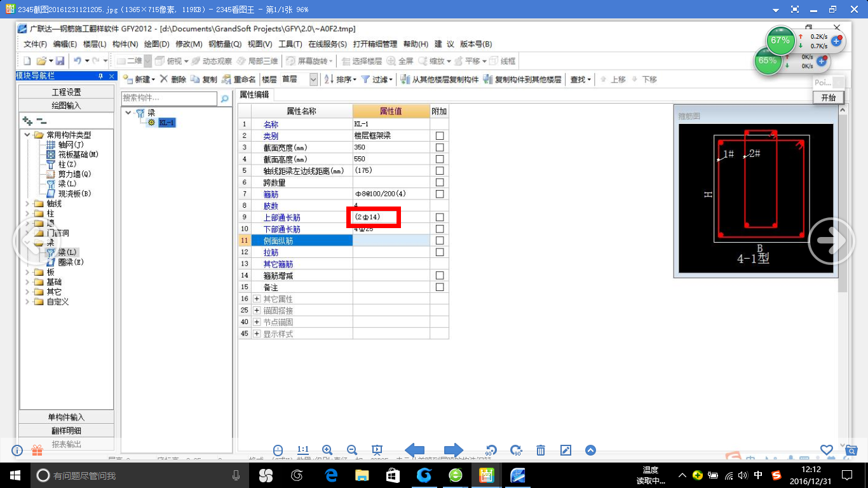The image size is (868, 488).
Task: Click the New file icon in toolbar
Action: click(x=27, y=61)
